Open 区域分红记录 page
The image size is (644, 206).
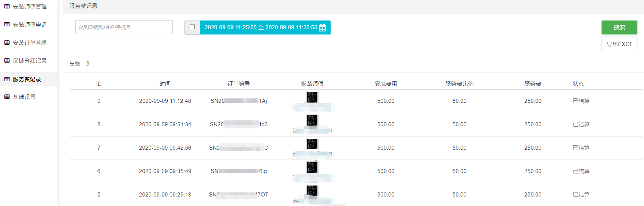(30, 61)
